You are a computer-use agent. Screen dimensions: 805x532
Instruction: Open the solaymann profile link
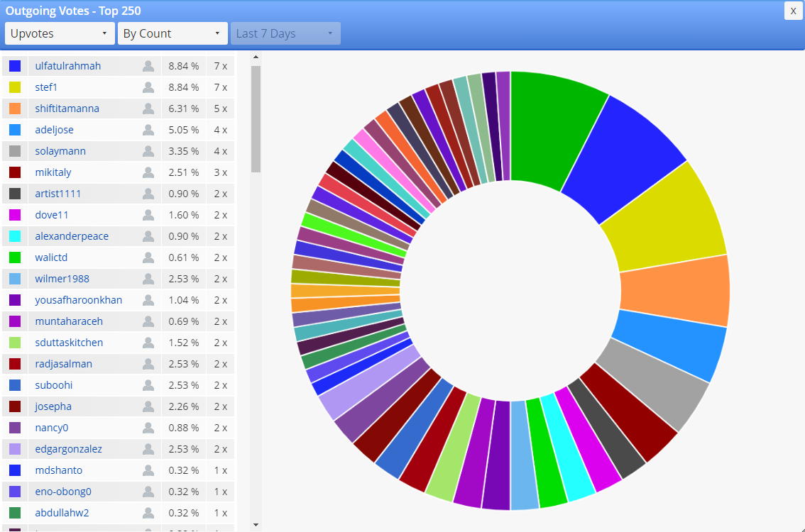click(x=60, y=151)
